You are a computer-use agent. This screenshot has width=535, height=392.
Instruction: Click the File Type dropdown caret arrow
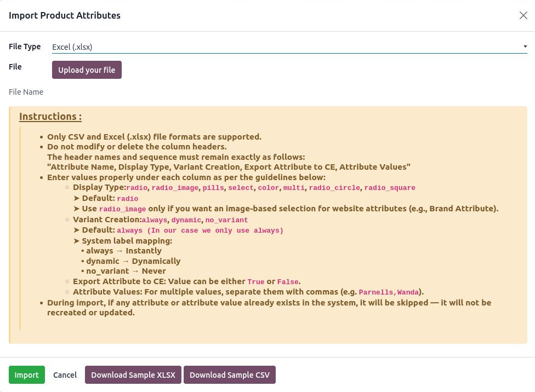(525, 47)
